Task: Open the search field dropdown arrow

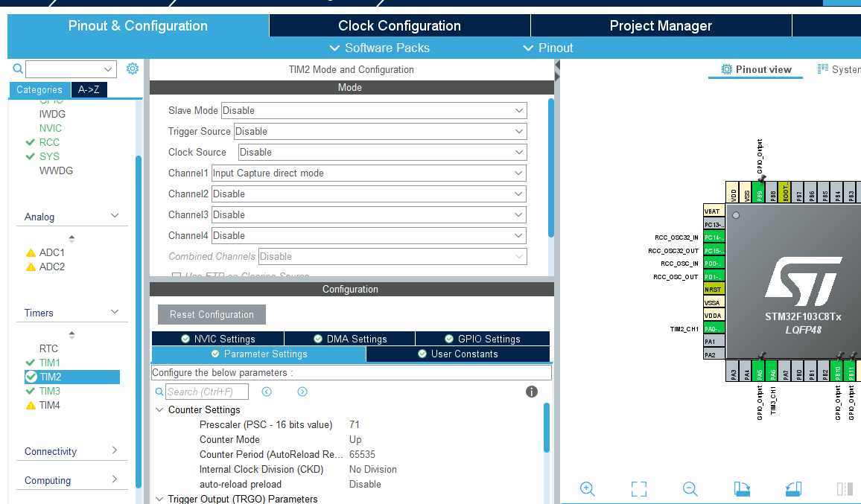Action: tap(107, 69)
